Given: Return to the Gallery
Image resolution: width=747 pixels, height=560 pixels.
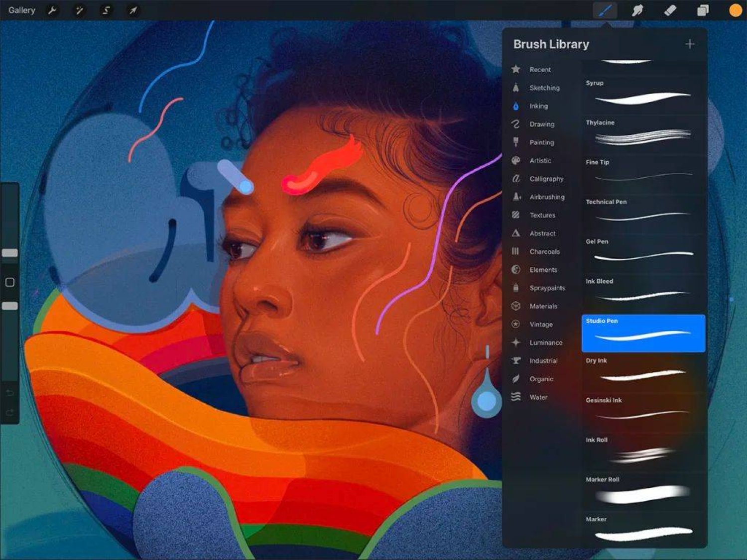Looking at the screenshot, I should tap(22, 10).
